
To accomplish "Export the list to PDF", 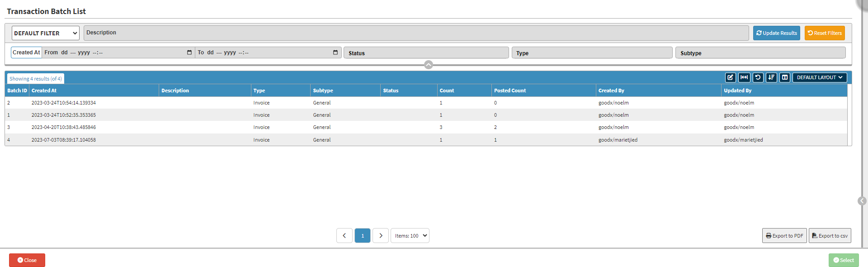I will 784,235.
